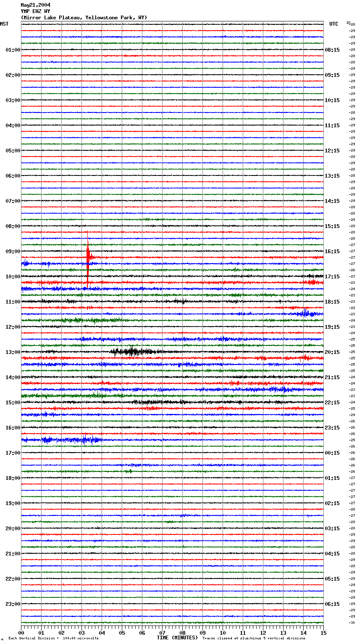This screenshot has width=357, height=644.
Task: Click the 00:15 UTC time label
Action: (332, 453)
